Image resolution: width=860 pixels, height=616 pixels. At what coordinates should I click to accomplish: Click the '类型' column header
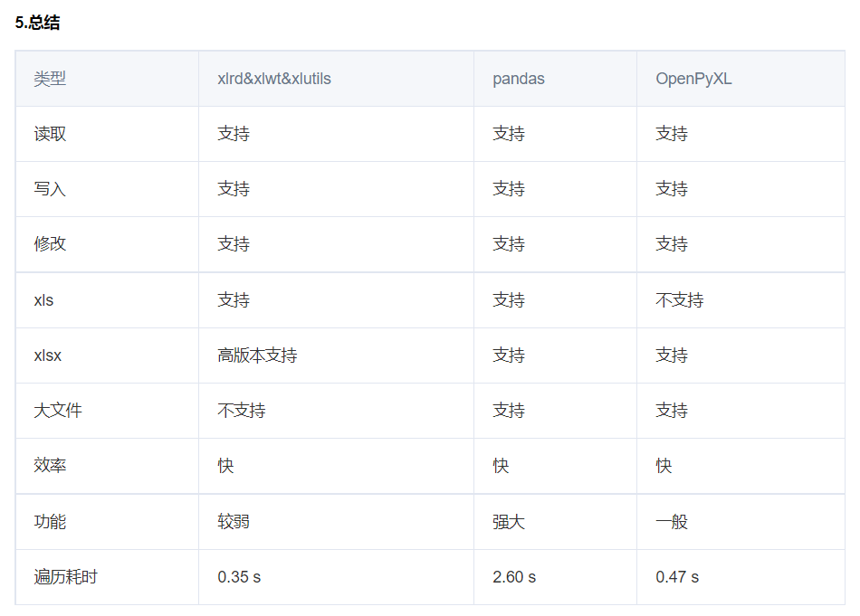[x=50, y=79]
